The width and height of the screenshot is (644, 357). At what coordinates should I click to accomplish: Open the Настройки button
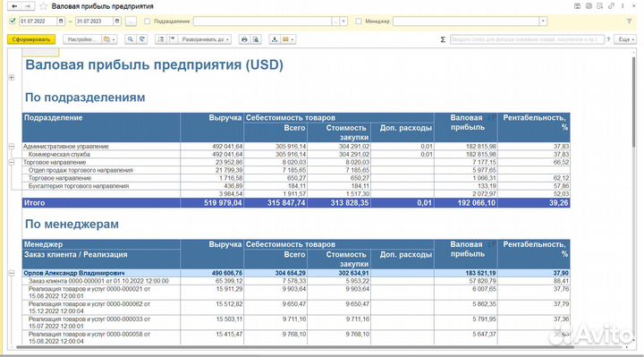click(x=80, y=39)
